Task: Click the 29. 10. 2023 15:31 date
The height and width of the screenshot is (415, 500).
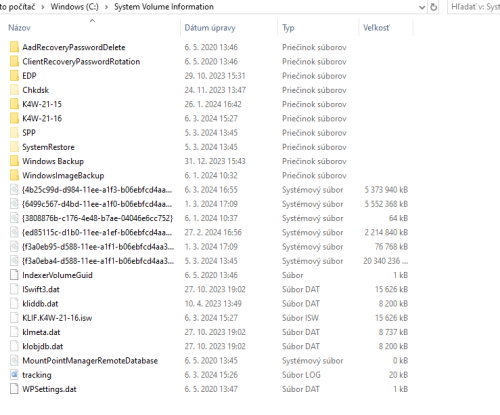Action: [x=215, y=76]
